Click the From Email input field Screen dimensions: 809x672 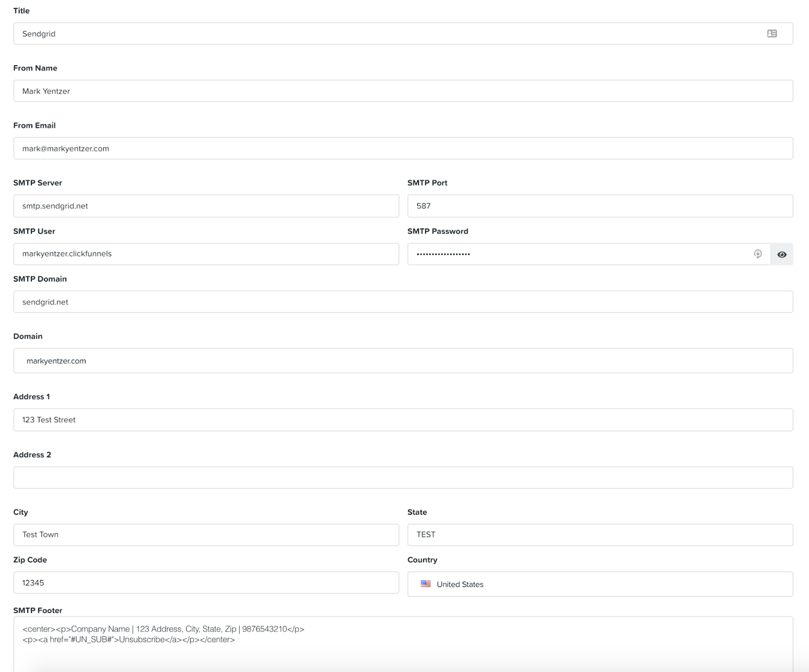(403, 148)
